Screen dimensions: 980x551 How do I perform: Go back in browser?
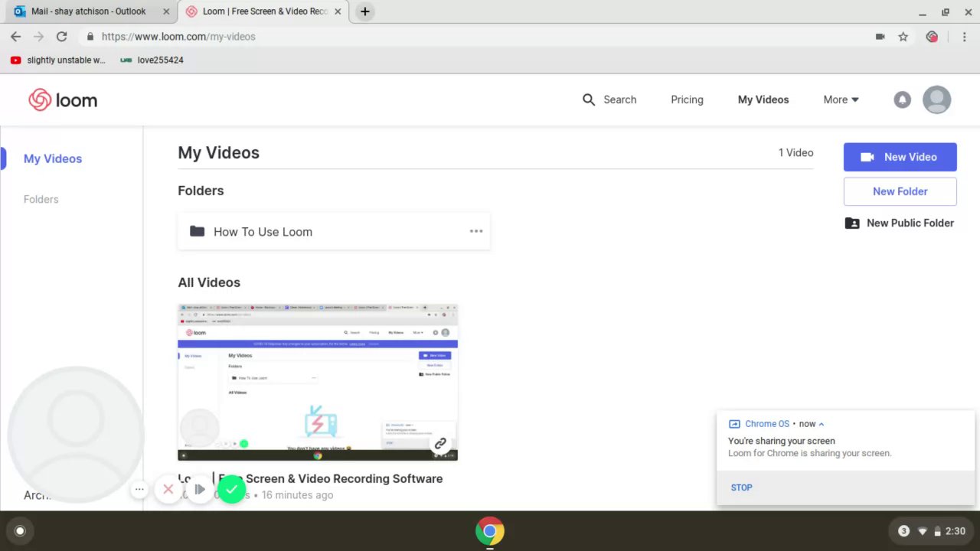click(x=15, y=37)
